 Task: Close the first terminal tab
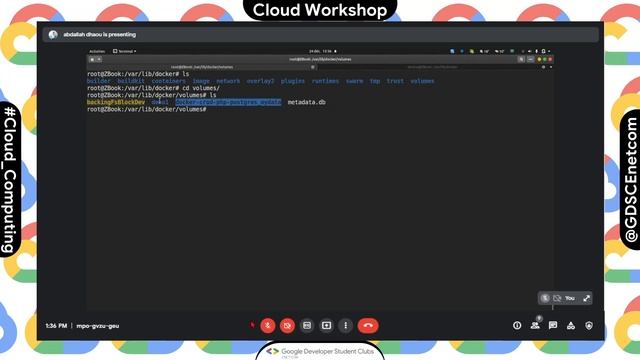pos(313,67)
